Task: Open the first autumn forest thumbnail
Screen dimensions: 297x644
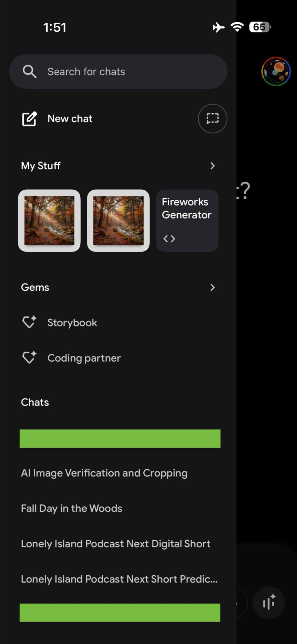Action: click(49, 220)
